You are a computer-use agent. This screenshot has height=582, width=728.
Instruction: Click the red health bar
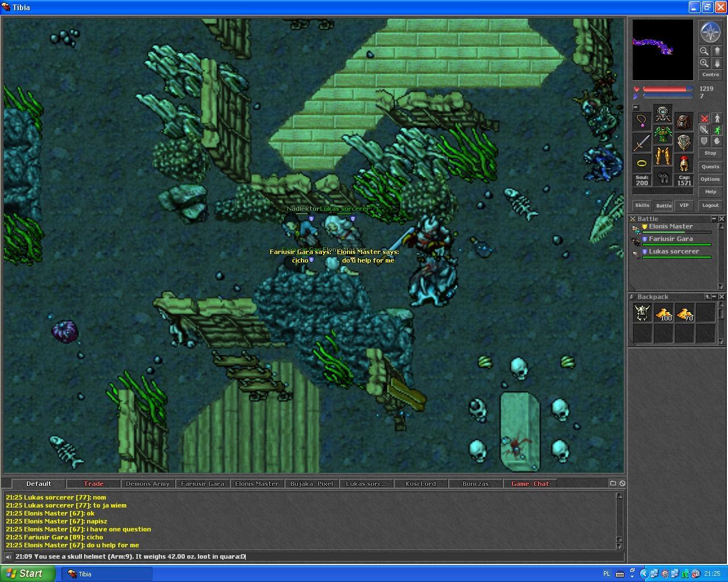pyautogui.click(x=668, y=89)
